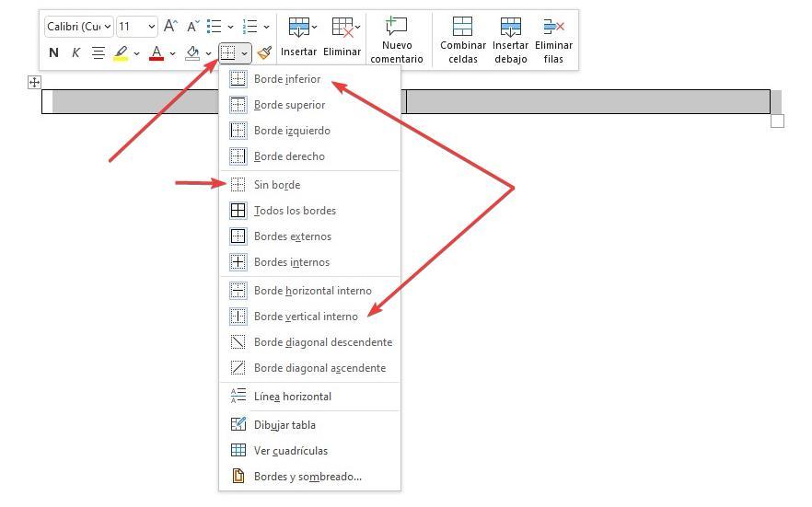Click the Eliminar table icon
Viewport: 812px width, 507px height.
pyautogui.click(x=342, y=27)
